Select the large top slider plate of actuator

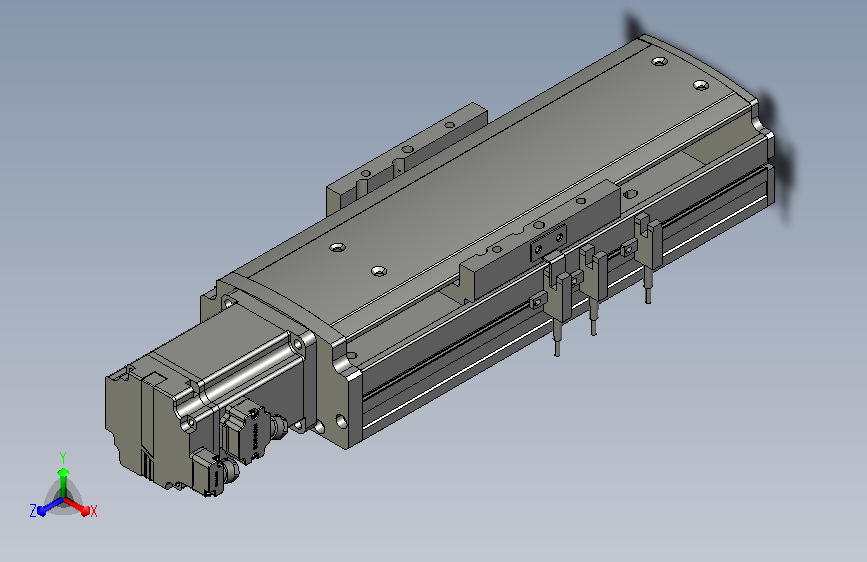[x=492, y=183]
